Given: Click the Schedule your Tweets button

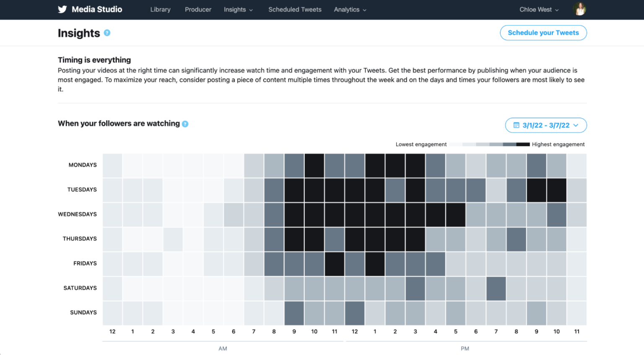Looking at the screenshot, I should [543, 33].
